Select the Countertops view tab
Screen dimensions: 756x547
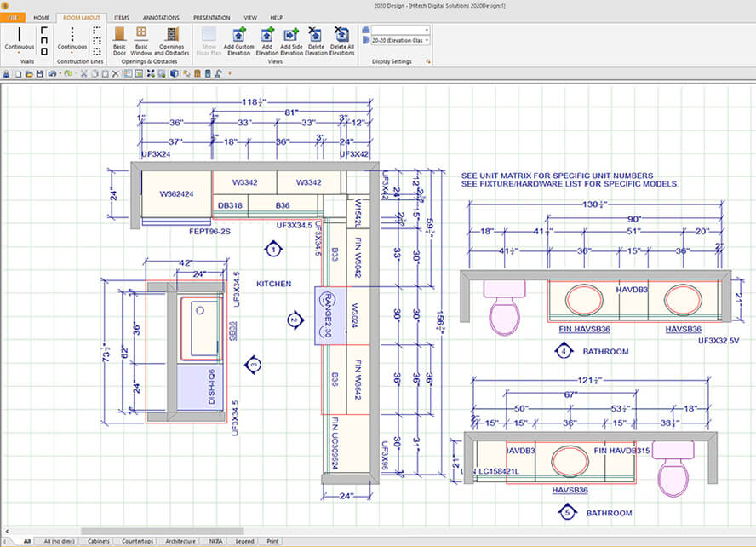click(x=137, y=541)
